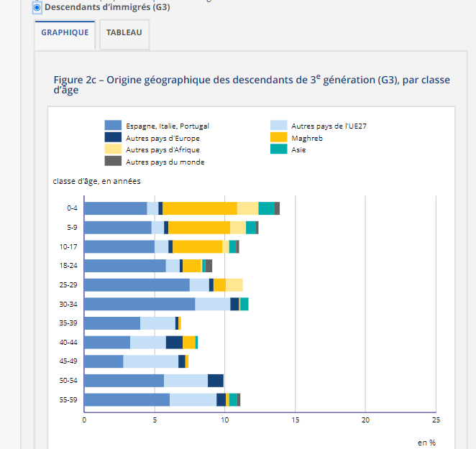Click Autres pays du monde legend swatch
Screen dimensions: 476x449
(112, 162)
